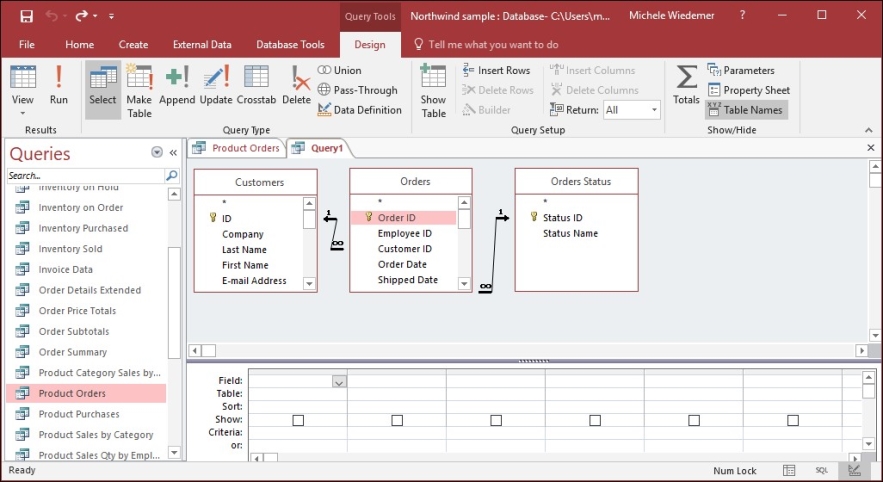Switch to the Design ribbon tab
Image resolution: width=883 pixels, height=482 pixels.
tap(370, 44)
